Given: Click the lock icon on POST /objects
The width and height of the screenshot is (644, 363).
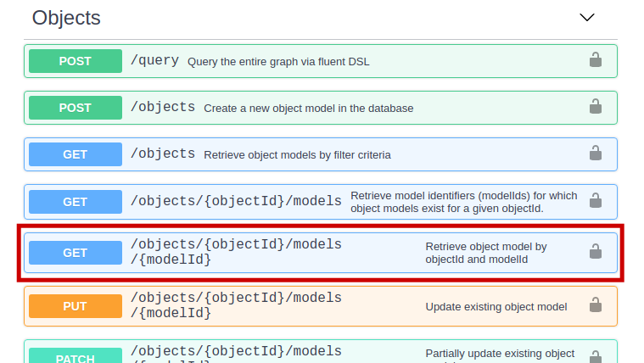Looking at the screenshot, I should pos(596,106).
